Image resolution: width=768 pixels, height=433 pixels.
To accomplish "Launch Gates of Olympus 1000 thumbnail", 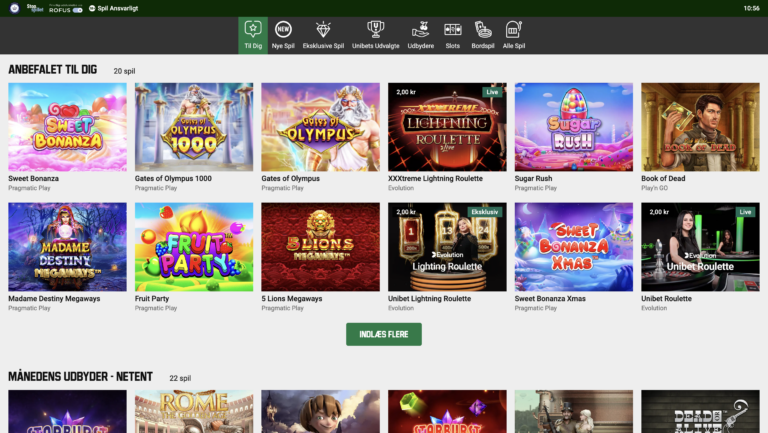I will click(x=194, y=127).
